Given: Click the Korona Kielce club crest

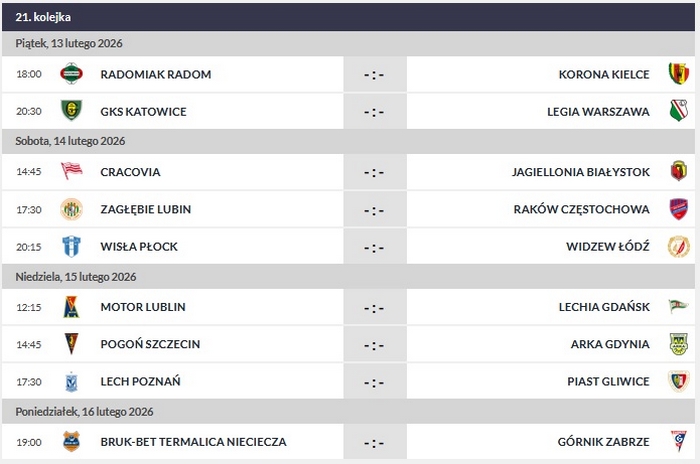Looking at the screenshot, I should [679, 74].
